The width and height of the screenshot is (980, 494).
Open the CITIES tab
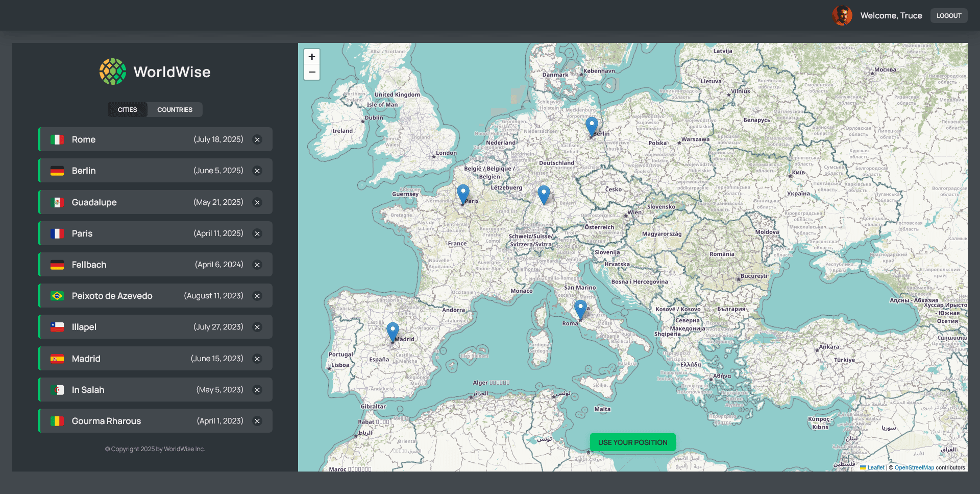(127, 109)
